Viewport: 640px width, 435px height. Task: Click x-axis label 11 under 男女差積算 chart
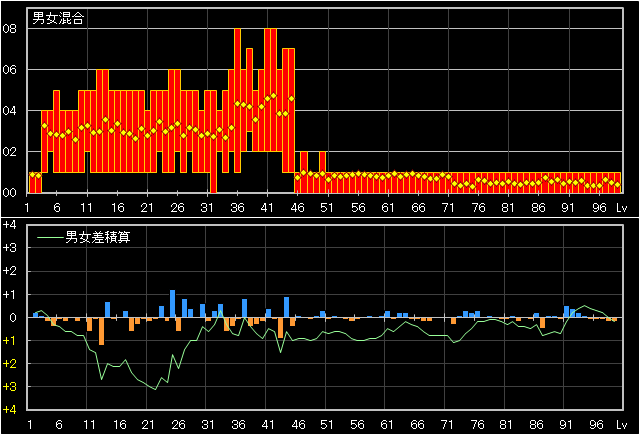(89, 425)
